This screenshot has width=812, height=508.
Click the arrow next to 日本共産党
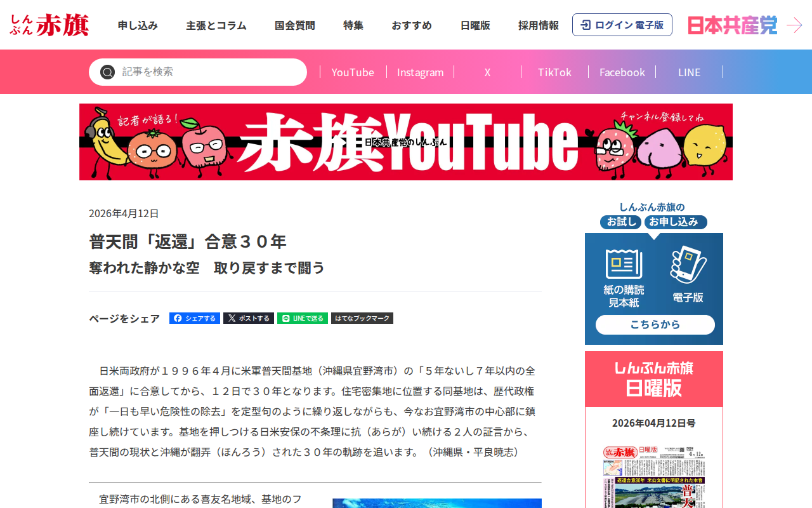pyautogui.click(x=794, y=25)
